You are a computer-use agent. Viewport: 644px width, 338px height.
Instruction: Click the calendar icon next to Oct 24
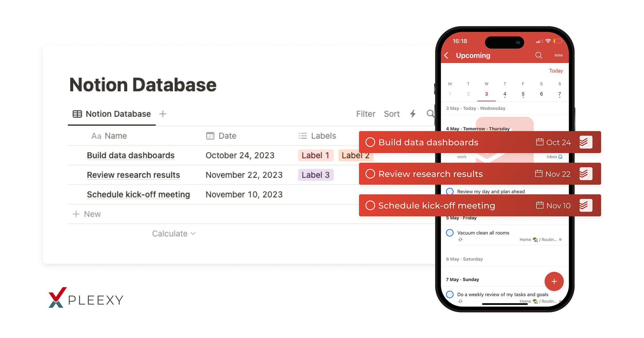[539, 142]
